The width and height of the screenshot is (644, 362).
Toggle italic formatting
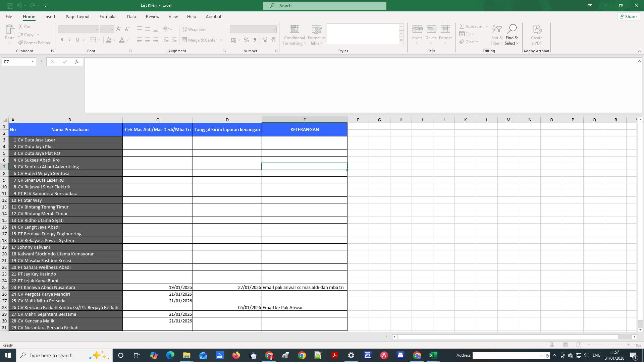70,40
